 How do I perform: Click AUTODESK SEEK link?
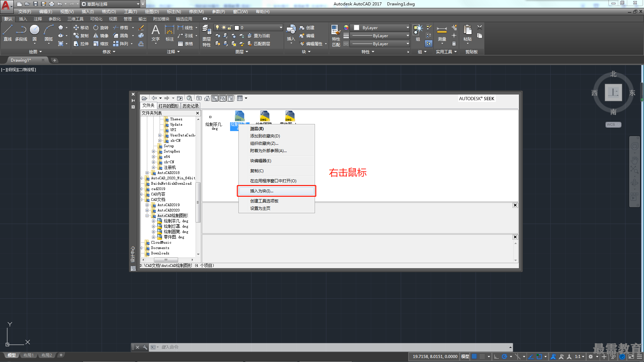[477, 99]
